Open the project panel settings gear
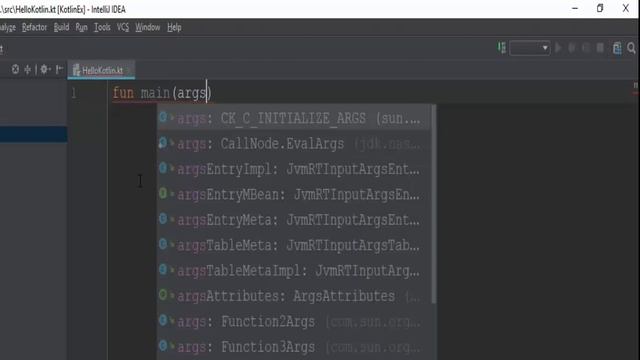 tap(44, 69)
